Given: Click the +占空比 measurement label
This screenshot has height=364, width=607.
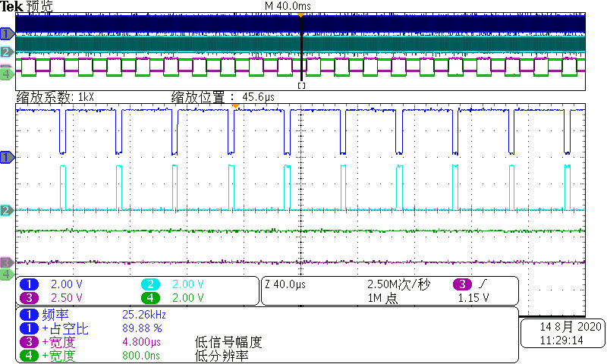Looking at the screenshot, I should click(65, 328).
